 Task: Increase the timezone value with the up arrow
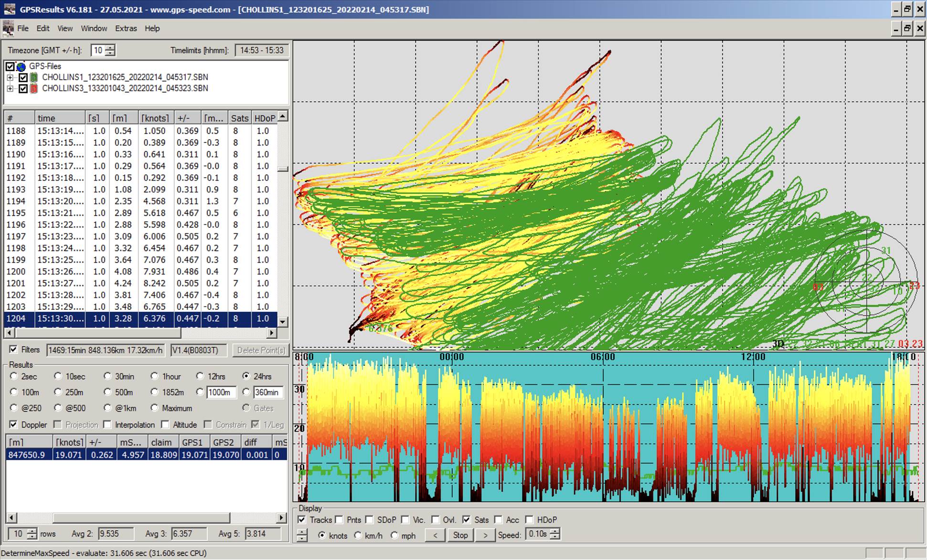point(110,47)
